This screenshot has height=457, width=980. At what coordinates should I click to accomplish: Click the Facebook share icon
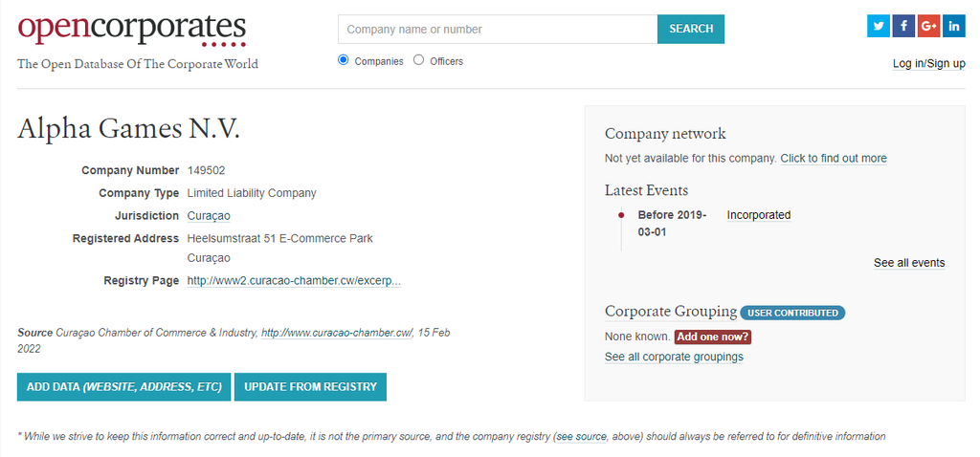pos(903,27)
